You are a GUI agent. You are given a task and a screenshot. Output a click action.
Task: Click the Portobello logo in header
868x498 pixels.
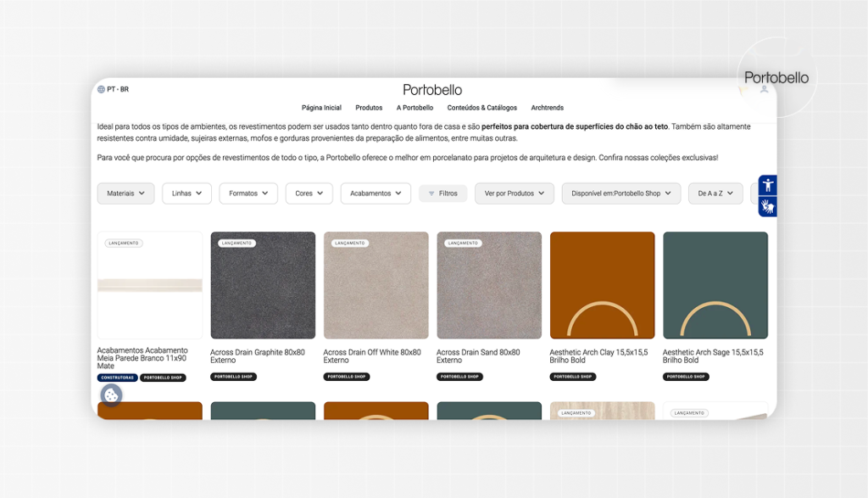click(x=432, y=90)
